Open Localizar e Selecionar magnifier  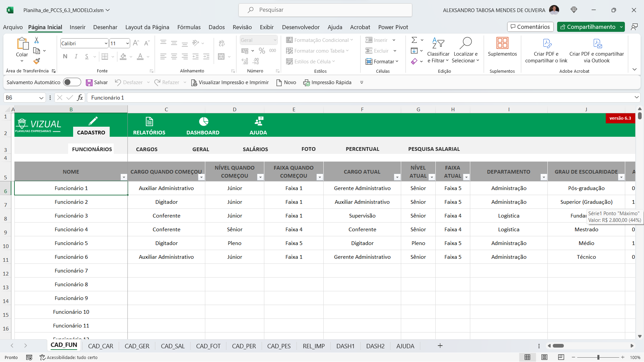(x=465, y=43)
